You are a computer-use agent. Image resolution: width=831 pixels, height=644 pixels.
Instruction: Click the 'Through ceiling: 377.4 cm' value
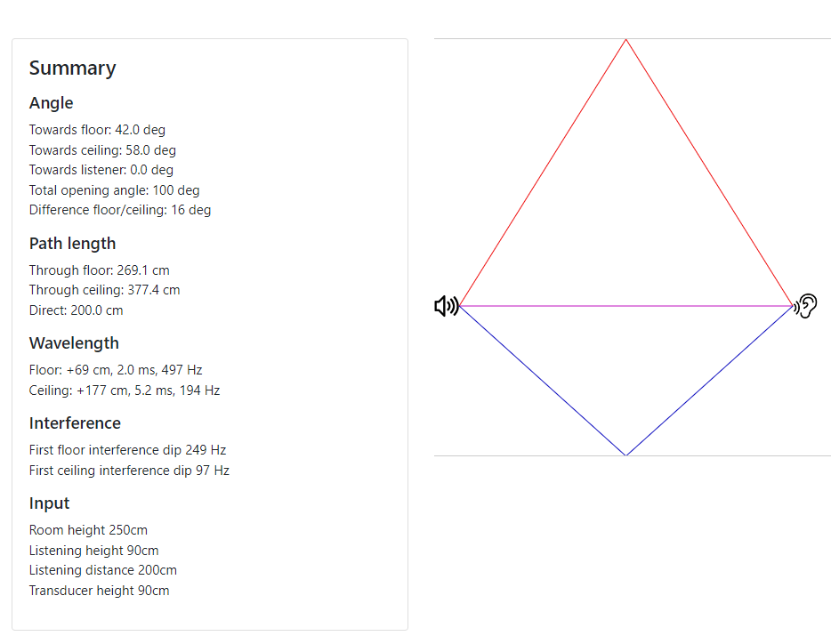105,290
